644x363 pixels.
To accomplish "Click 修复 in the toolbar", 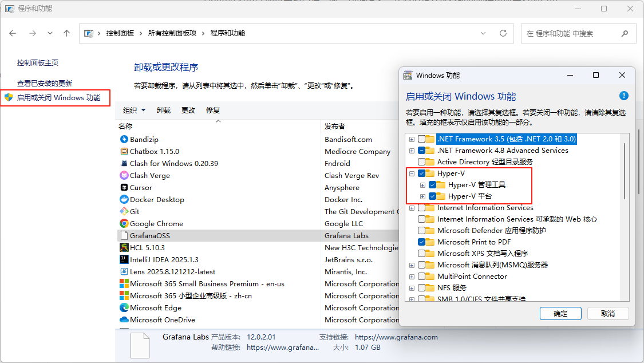I will (x=213, y=111).
